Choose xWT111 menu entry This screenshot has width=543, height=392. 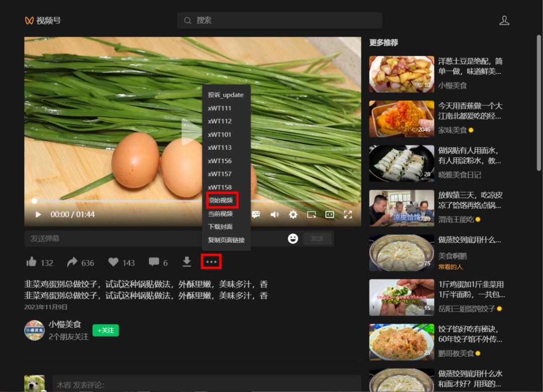(220, 108)
